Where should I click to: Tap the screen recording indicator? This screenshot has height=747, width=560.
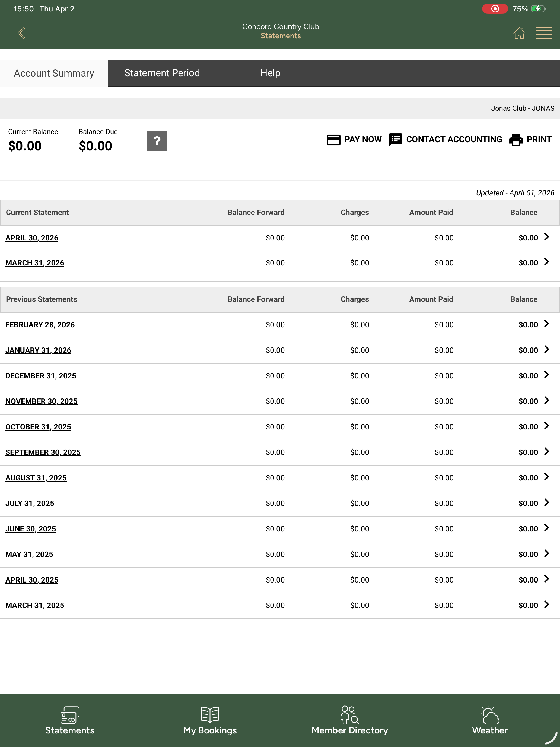(495, 9)
